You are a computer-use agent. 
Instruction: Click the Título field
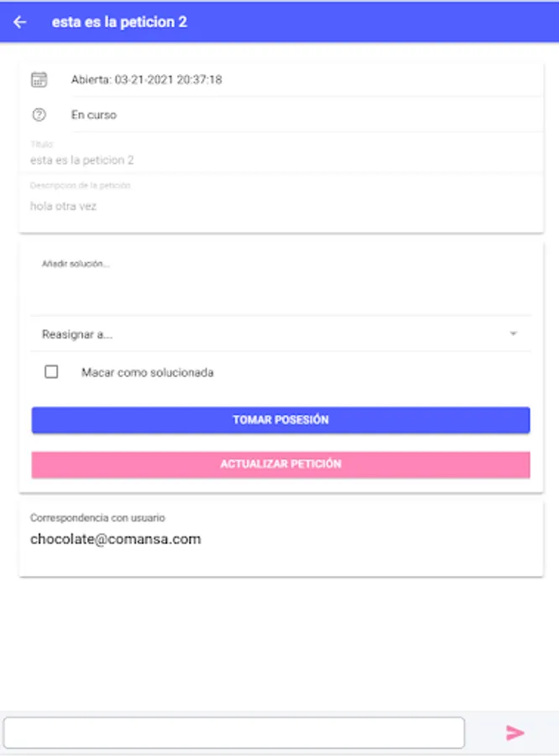click(277, 159)
